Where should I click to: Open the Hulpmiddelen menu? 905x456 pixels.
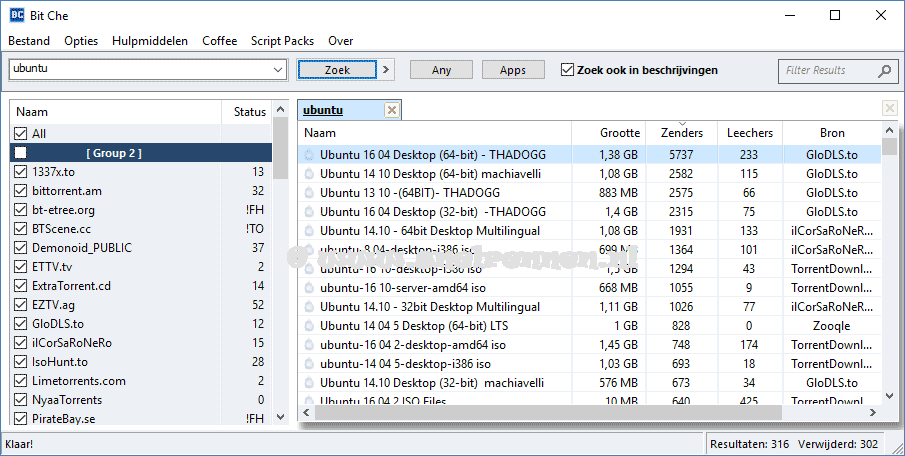pos(150,41)
